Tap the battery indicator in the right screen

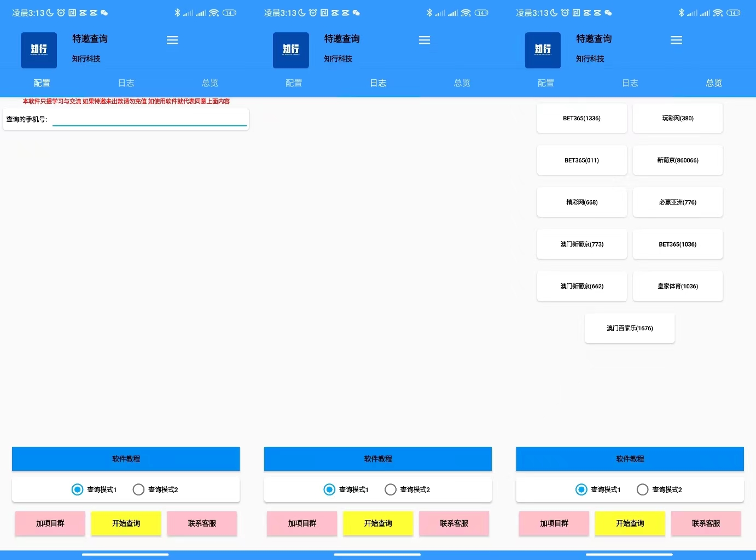(x=733, y=13)
